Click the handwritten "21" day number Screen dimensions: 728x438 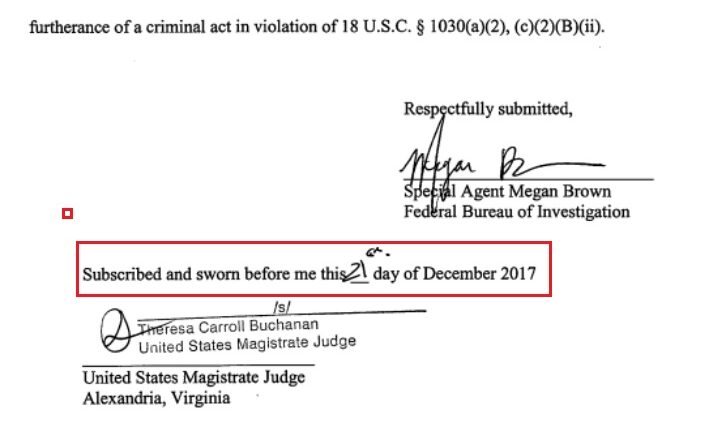coord(357,271)
